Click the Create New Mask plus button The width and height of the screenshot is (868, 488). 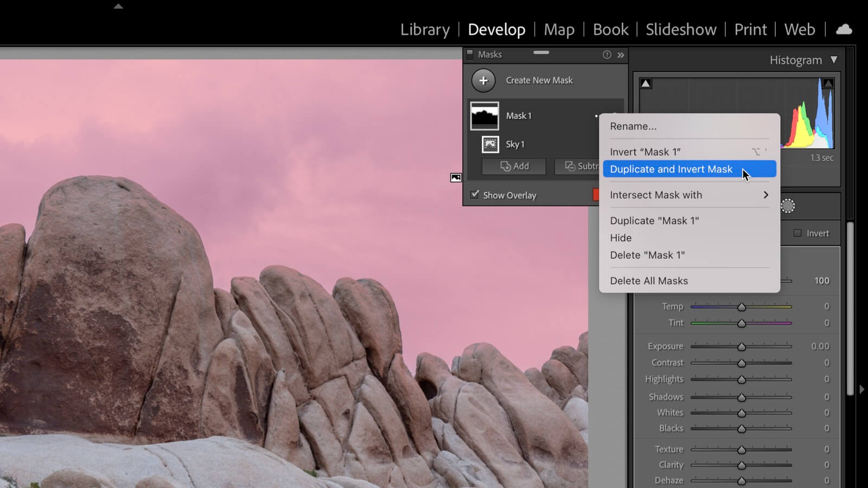point(483,80)
